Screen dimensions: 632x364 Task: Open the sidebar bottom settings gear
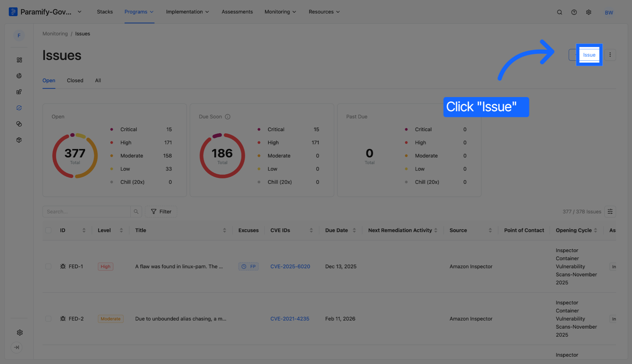click(20, 333)
